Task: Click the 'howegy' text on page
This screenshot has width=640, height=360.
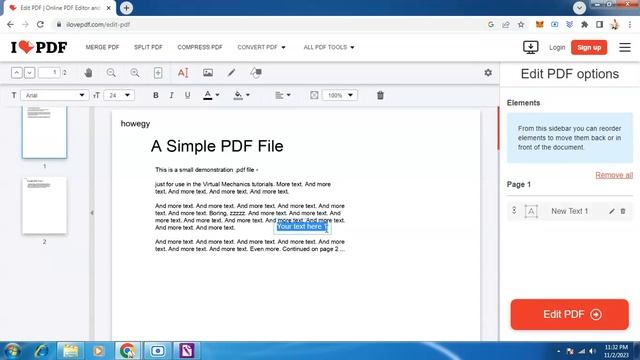Action: coord(136,124)
